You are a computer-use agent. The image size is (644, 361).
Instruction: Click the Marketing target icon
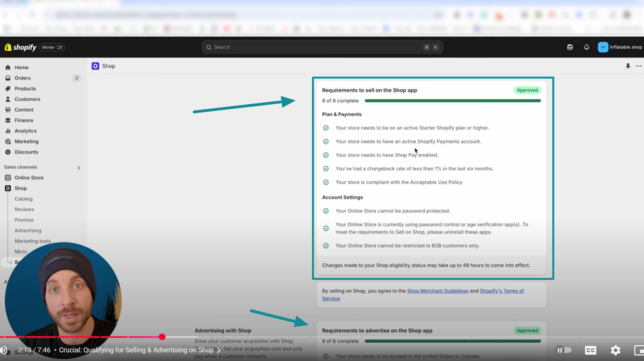[8, 141]
